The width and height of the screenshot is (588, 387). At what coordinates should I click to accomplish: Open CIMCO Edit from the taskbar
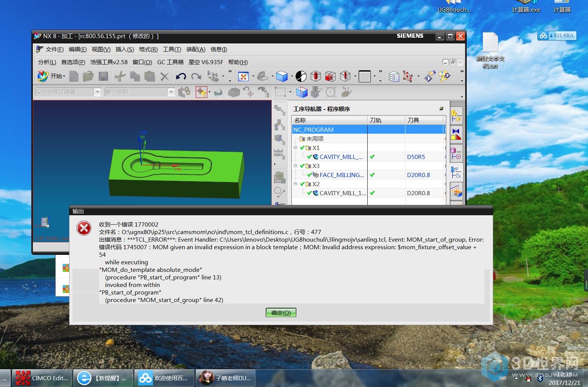pos(42,378)
